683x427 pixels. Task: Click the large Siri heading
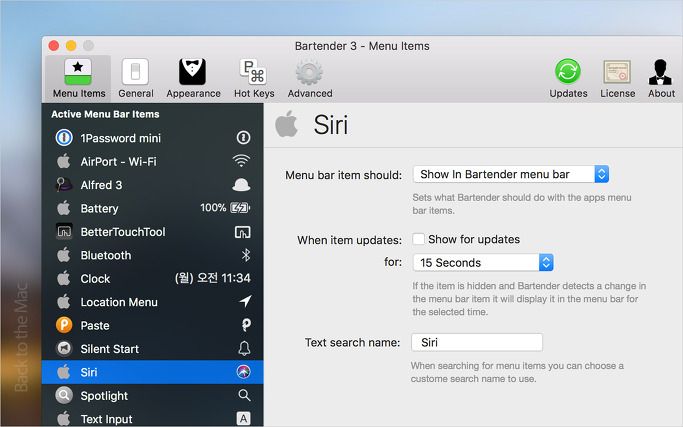pos(331,125)
